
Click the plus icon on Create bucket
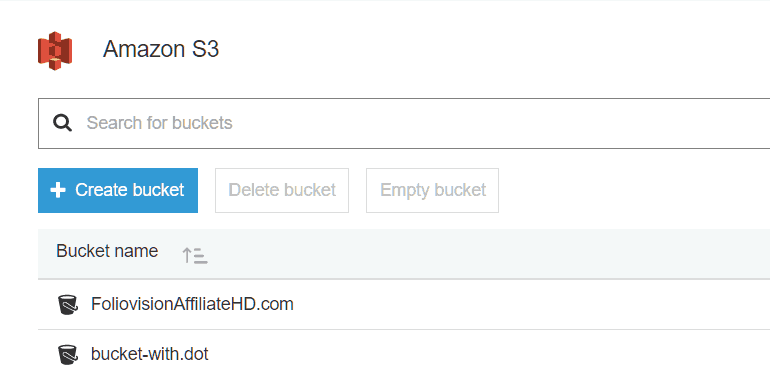point(58,190)
